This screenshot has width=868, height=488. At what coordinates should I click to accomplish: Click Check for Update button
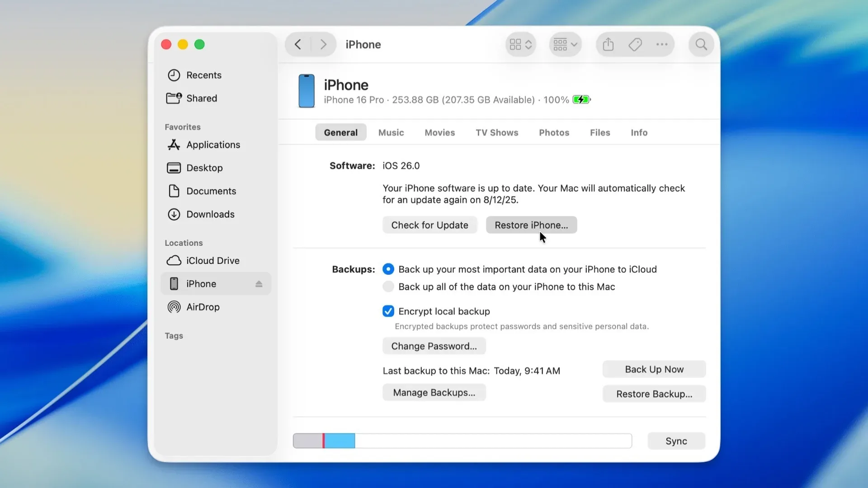point(429,225)
